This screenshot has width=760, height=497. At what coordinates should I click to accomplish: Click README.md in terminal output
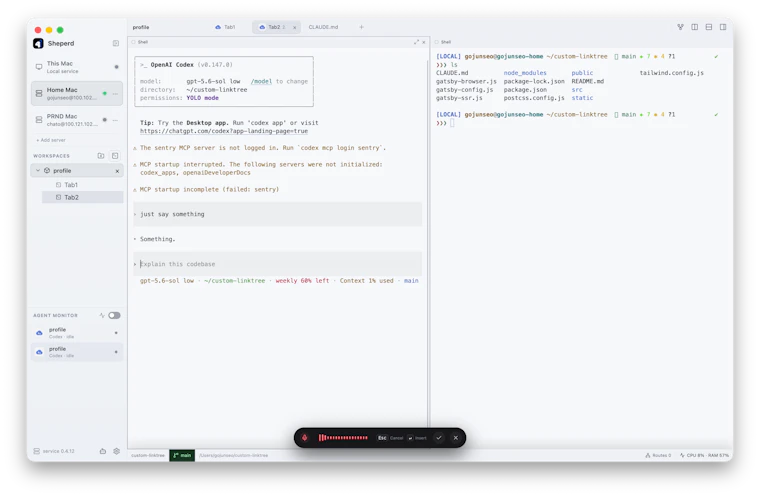click(587, 81)
